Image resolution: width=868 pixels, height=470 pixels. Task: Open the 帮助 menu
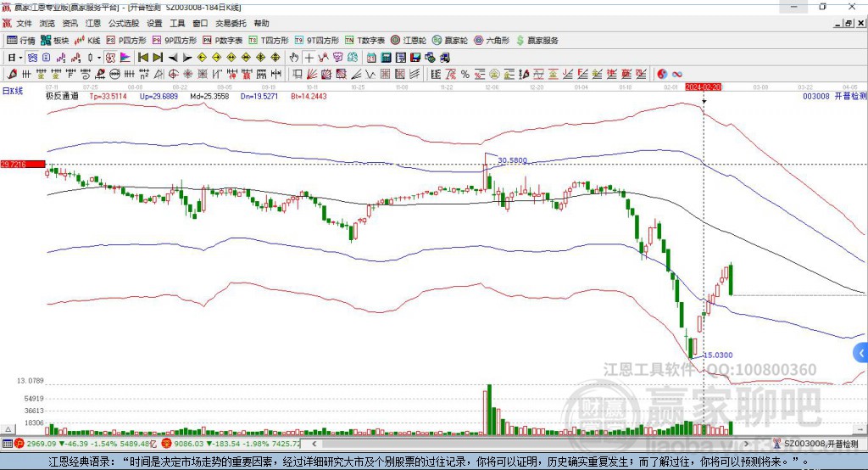[261, 23]
